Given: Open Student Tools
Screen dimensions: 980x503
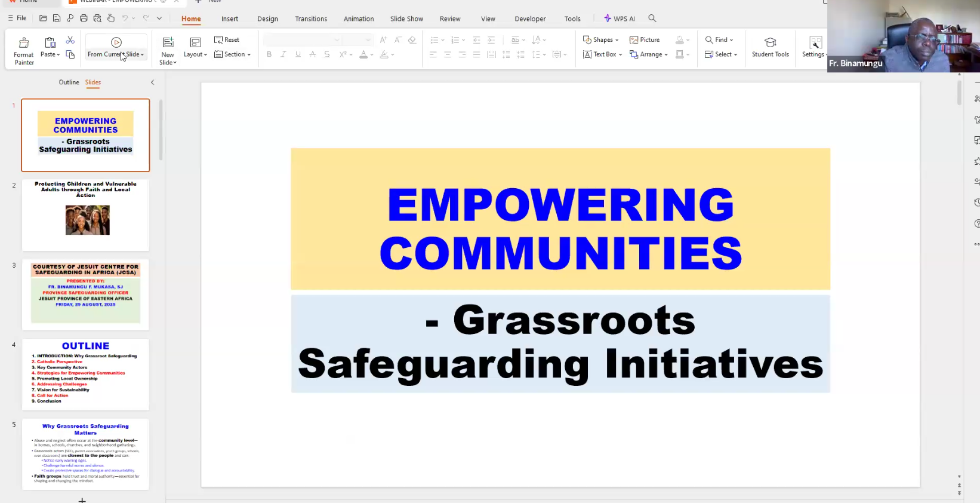Looking at the screenshot, I should pos(770,48).
